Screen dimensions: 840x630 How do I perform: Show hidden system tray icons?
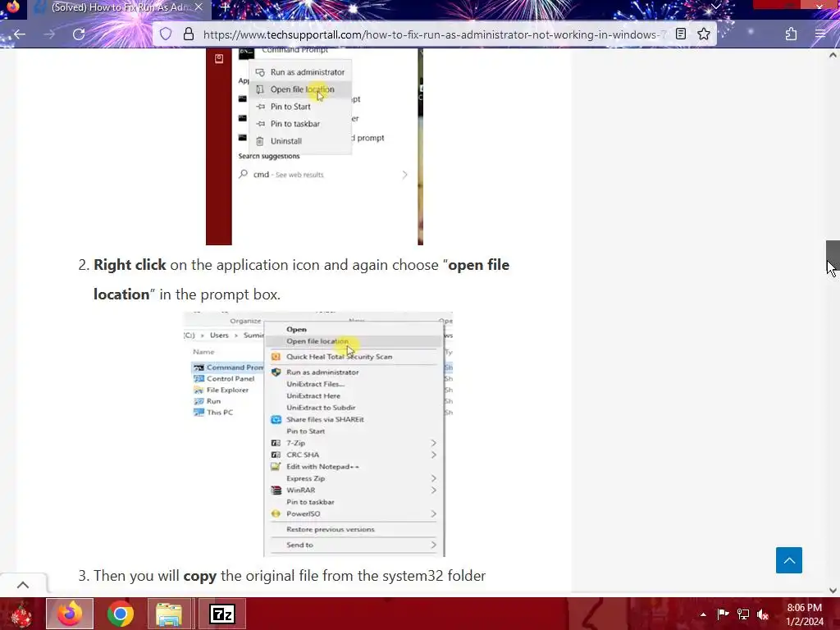pos(703,614)
